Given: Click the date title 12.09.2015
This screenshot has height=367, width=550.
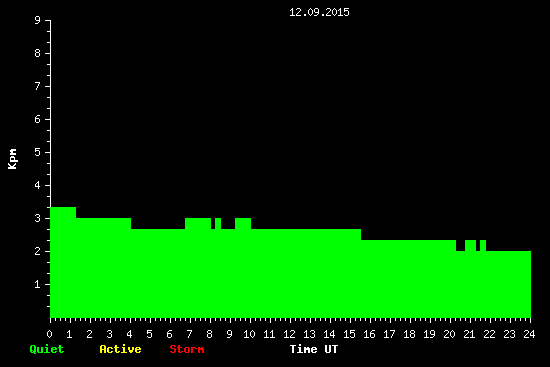Looking at the screenshot, I should [x=319, y=12].
